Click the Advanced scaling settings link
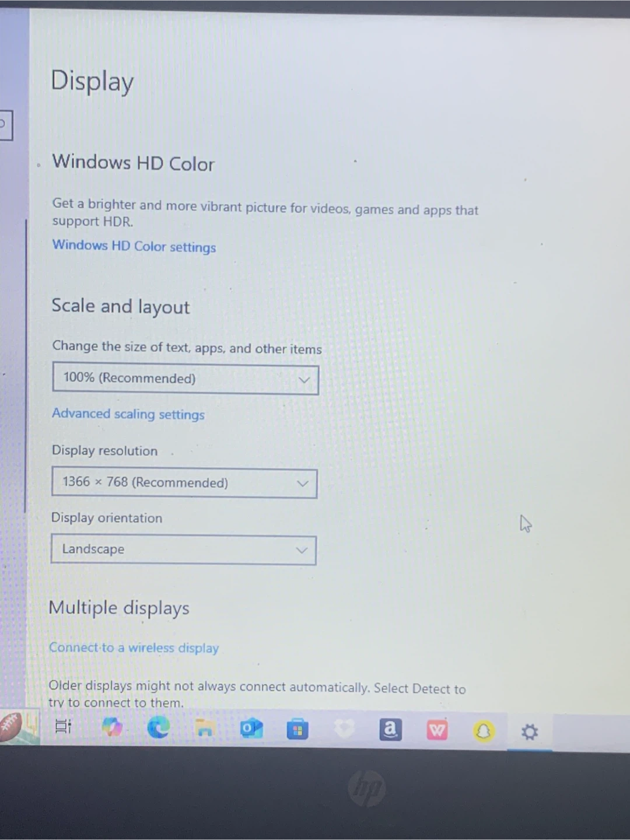 (x=128, y=414)
